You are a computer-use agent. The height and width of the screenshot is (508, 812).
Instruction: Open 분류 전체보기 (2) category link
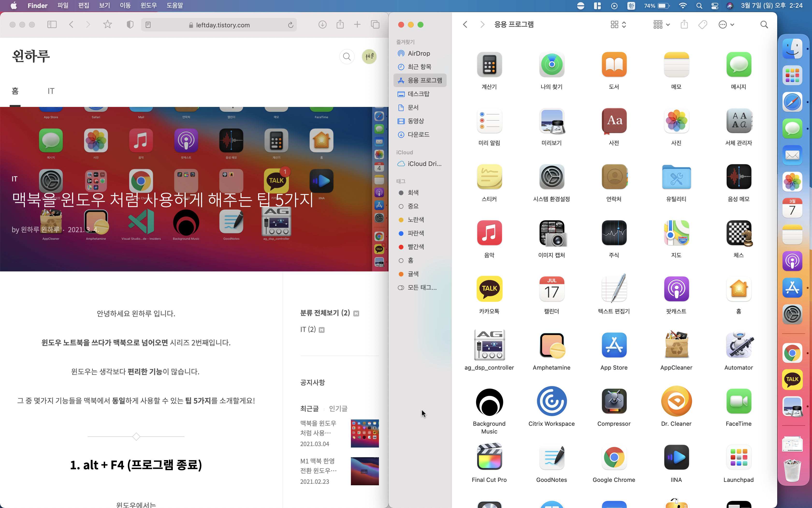(325, 313)
